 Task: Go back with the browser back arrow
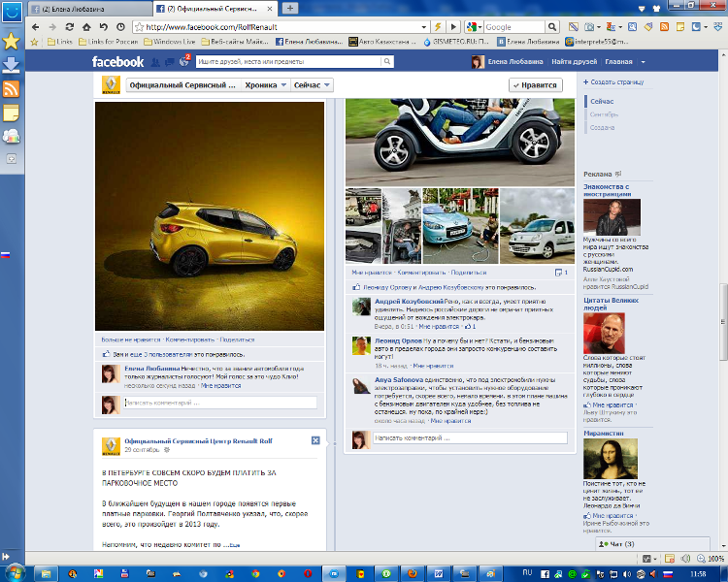[36, 27]
